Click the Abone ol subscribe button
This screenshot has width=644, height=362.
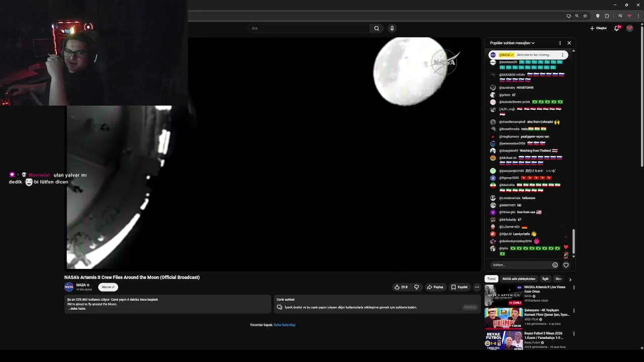coord(108,287)
